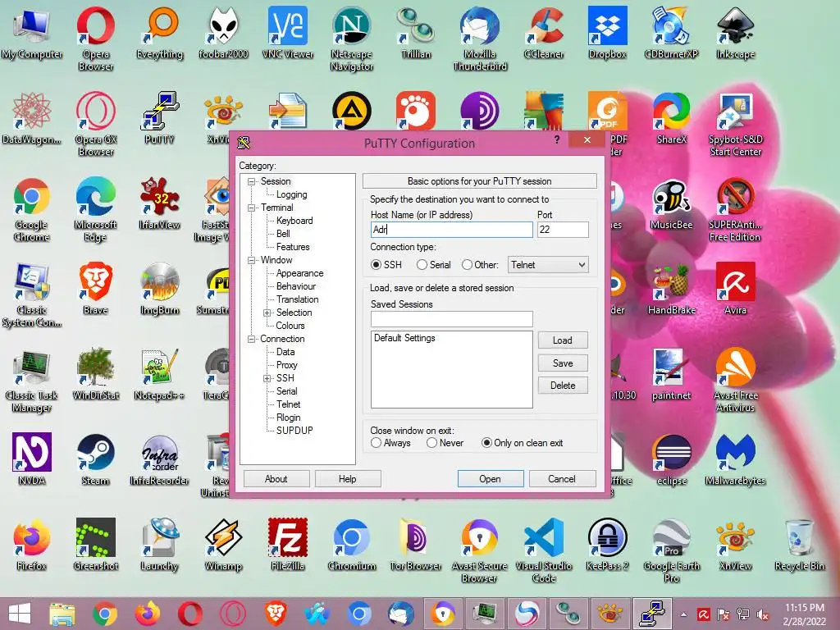The width and height of the screenshot is (840, 630).
Task: Open the eclipse desktop icon
Action: (x=671, y=459)
